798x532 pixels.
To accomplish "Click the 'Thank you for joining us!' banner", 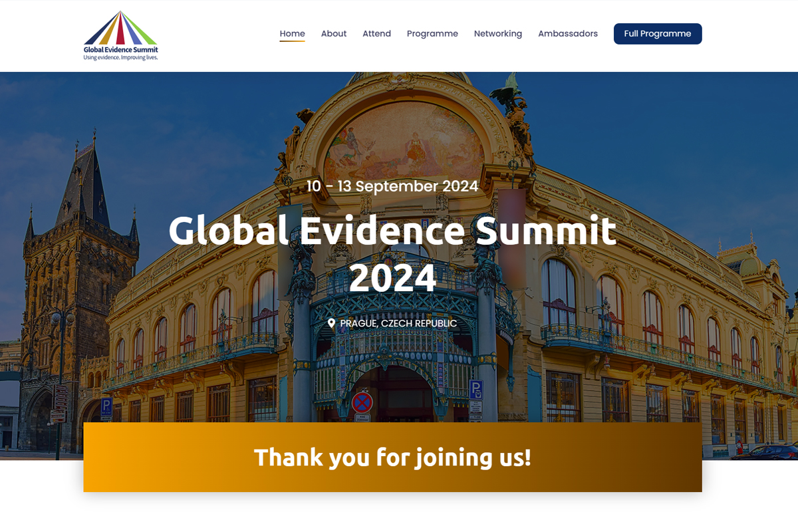I will [x=392, y=458].
